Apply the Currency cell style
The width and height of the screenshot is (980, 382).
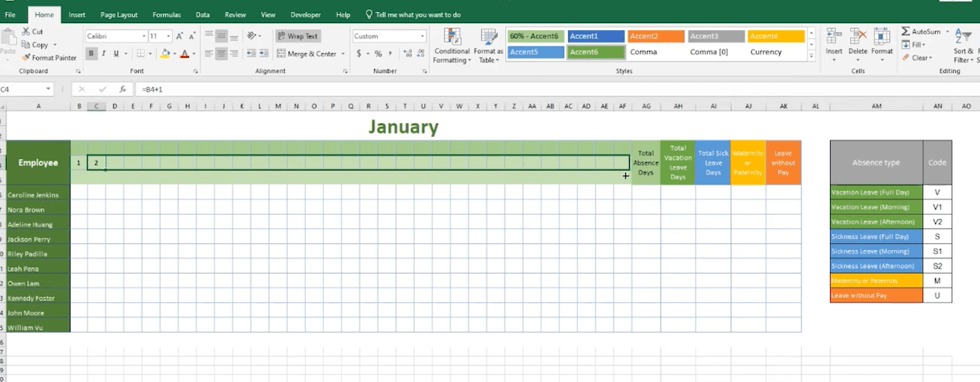click(x=776, y=52)
